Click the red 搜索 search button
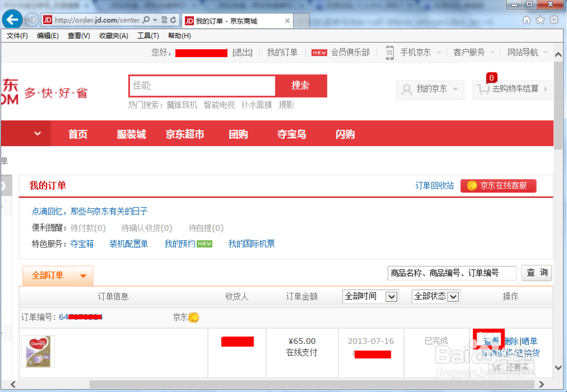 pyautogui.click(x=301, y=86)
